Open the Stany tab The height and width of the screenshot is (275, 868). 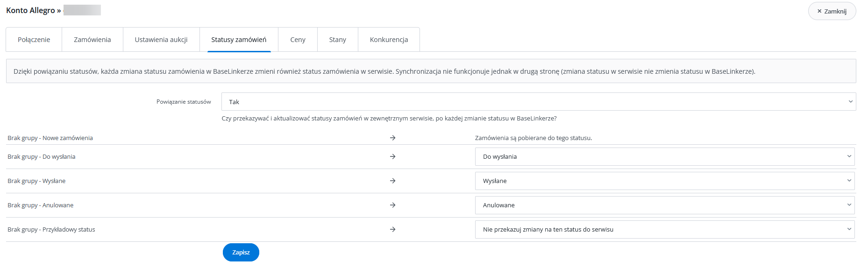click(337, 40)
